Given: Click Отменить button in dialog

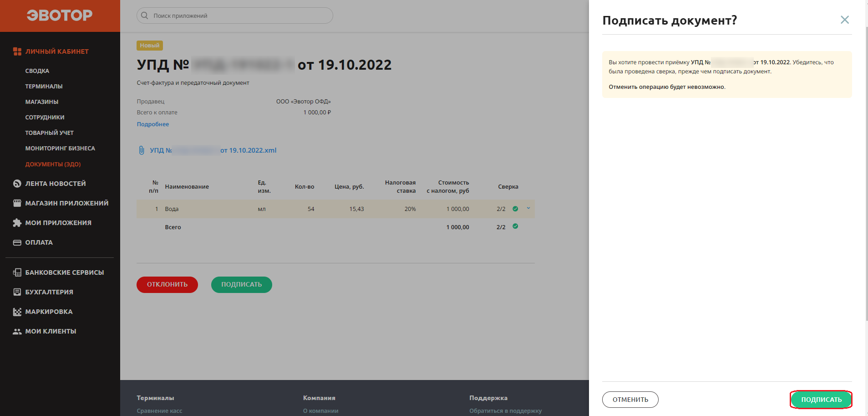Looking at the screenshot, I should tap(630, 400).
